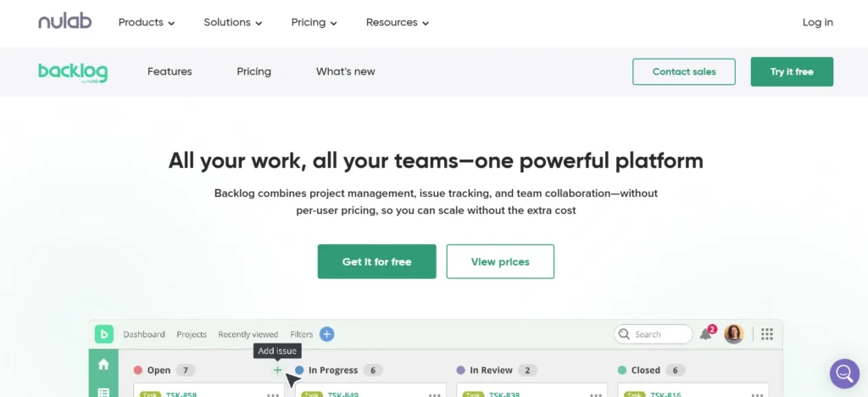Click the home icon in demo sidebar
Image resolution: width=868 pixels, height=397 pixels.
click(x=103, y=364)
